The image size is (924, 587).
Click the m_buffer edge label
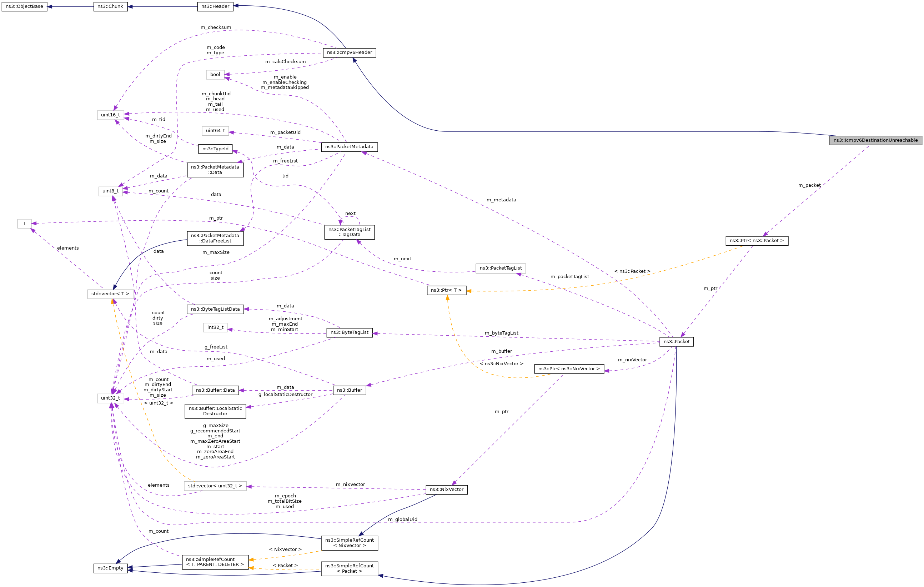point(502,351)
